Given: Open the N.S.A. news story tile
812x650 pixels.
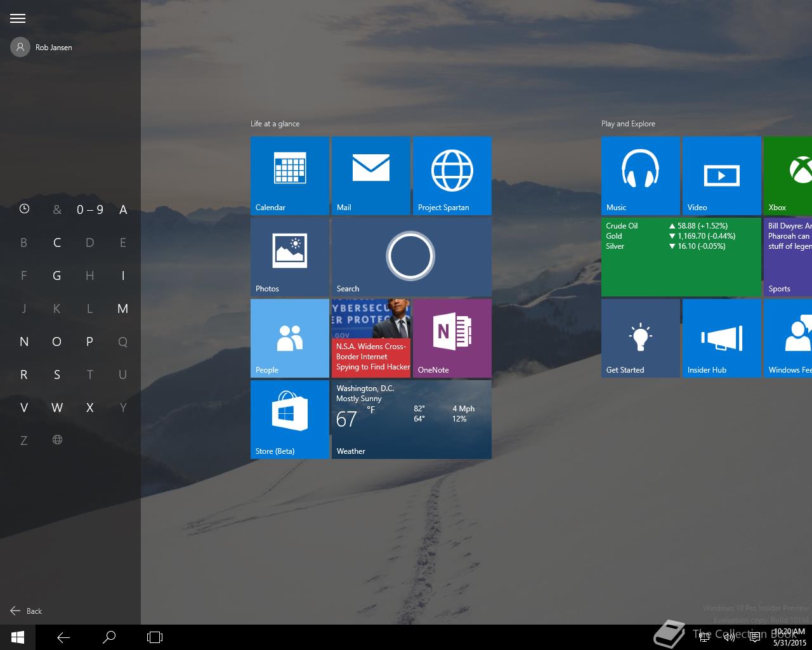Looking at the screenshot, I should [371, 338].
